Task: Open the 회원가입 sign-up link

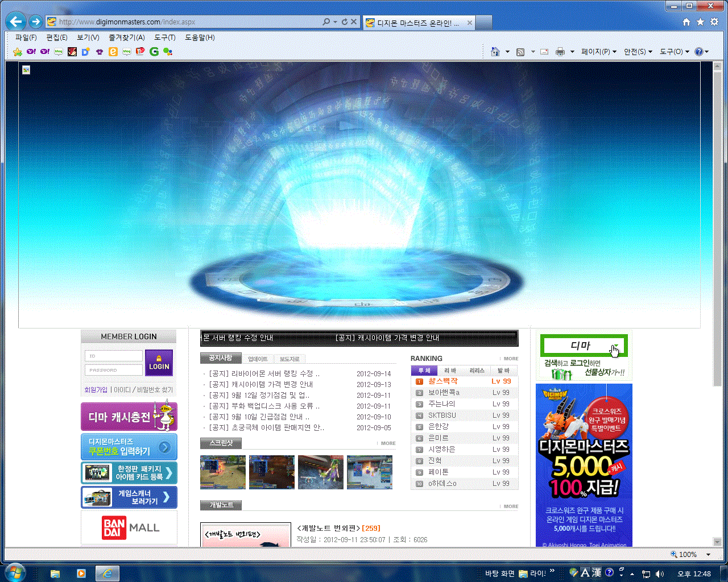Action: [x=96, y=390]
